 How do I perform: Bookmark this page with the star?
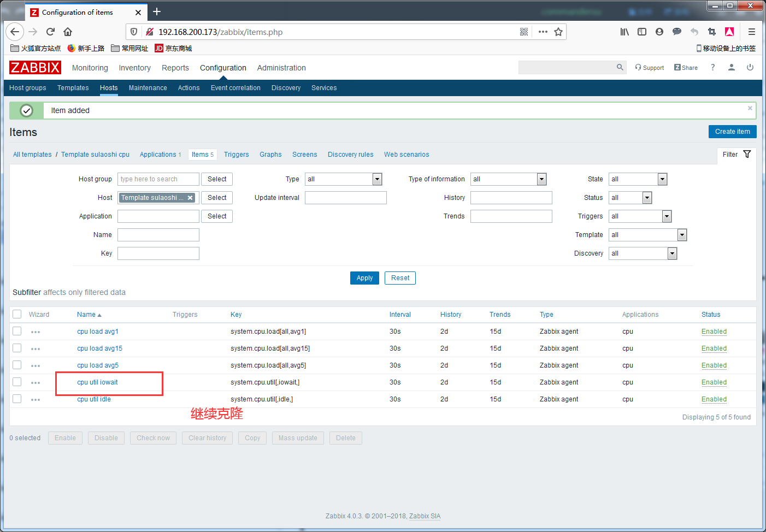click(558, 32)
